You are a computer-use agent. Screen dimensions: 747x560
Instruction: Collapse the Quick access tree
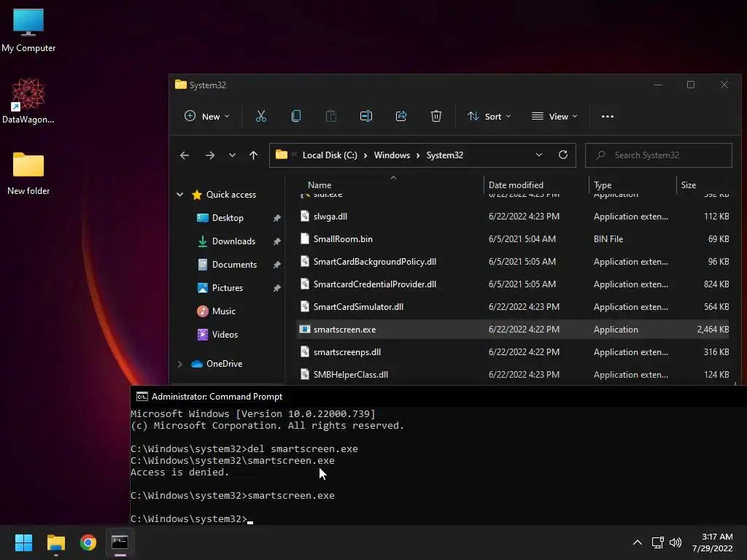pos(179,194)
